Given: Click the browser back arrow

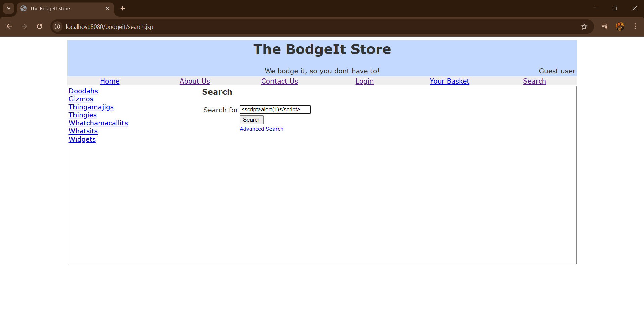Looking at the screenshot, I should click(9, 26).
